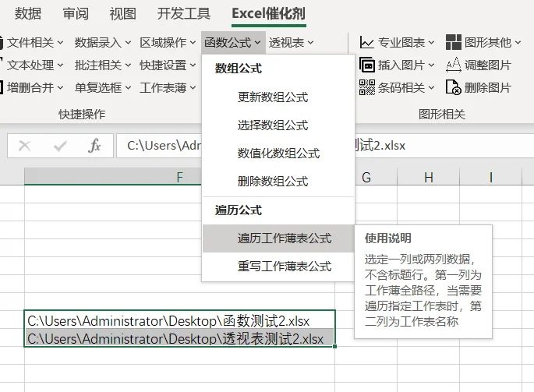The width and height of the screenshot is (534, 392).
Task: Open the 区域操作 dropdown menu
Action: click(168, 43)
